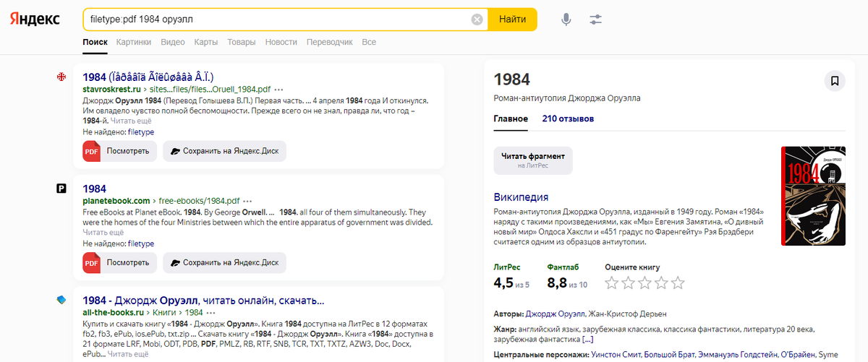The width and height of the screenshot is (868, 362).
Task: Open first result title 1984 from stavroskrest
Action: (x=148, y=77)
